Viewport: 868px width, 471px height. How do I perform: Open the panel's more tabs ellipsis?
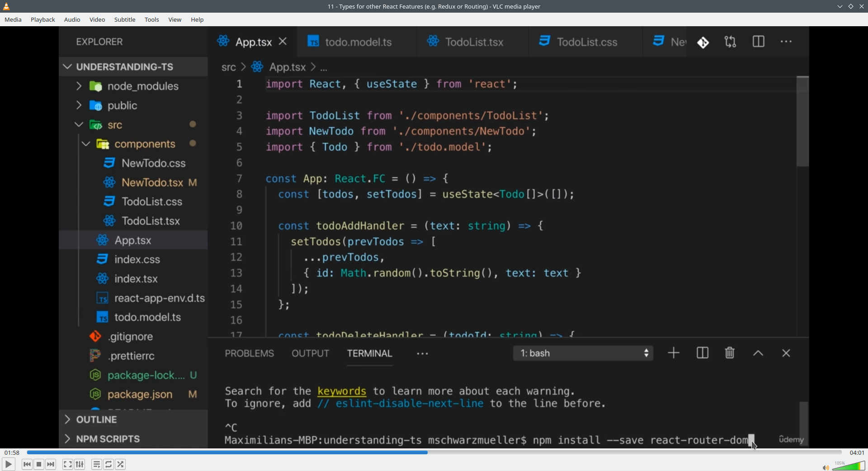click(x=422, y=354)
